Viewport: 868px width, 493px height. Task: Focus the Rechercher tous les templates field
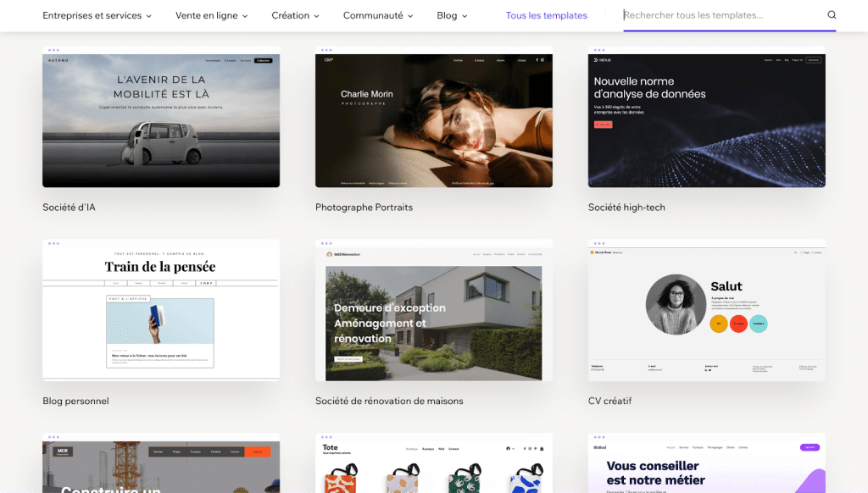point(721,15)
